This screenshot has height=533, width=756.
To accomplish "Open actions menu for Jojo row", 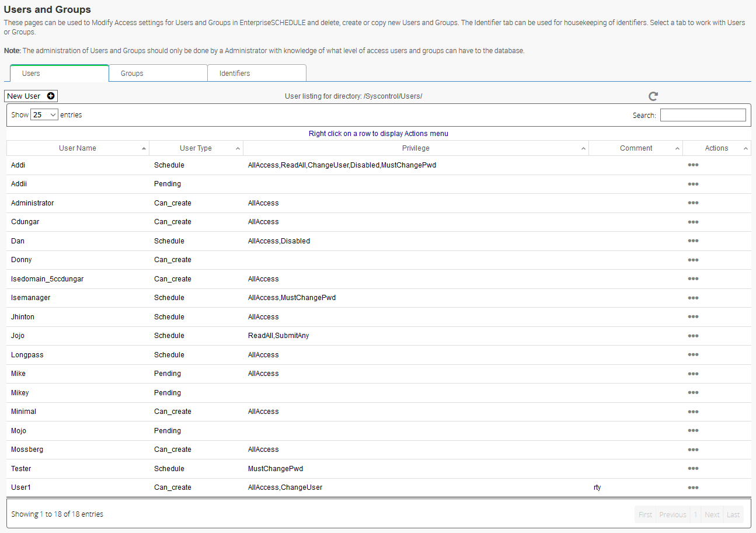I will point(693,336).
